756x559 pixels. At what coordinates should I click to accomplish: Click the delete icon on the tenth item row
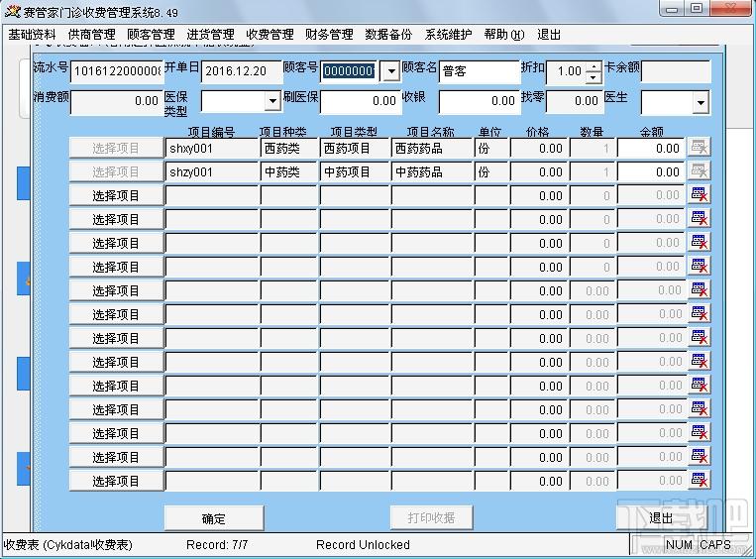click(699, 361)
